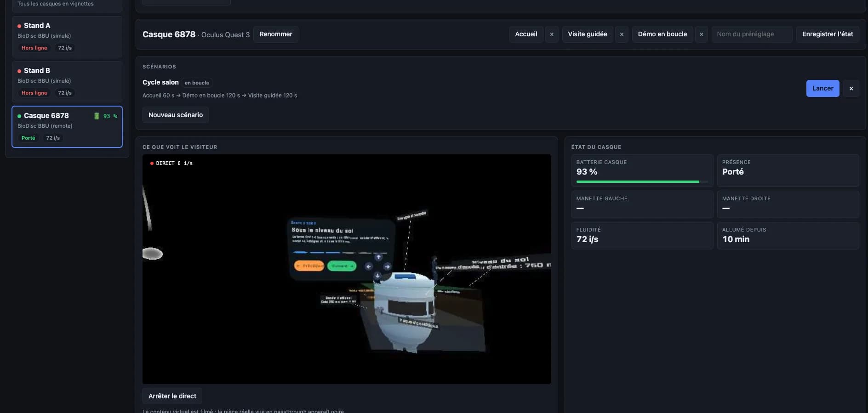Remove the Accueil preset with its x

coord(552,34)
